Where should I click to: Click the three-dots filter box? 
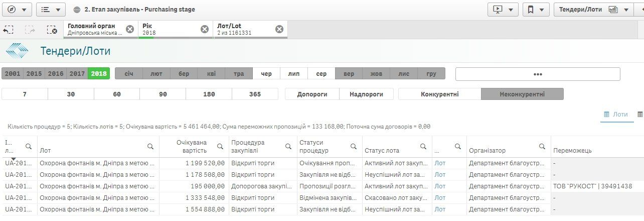click(x=538, y=74)
